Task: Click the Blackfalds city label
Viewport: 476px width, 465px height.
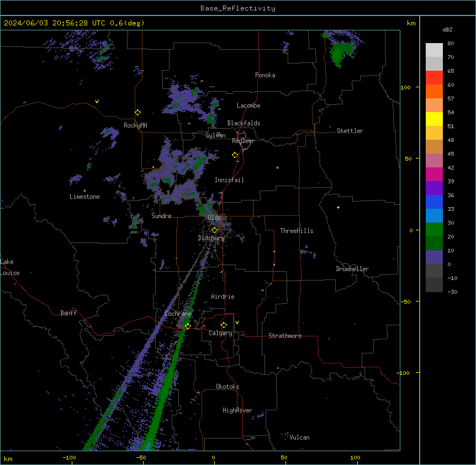Action: click(244, 123)
